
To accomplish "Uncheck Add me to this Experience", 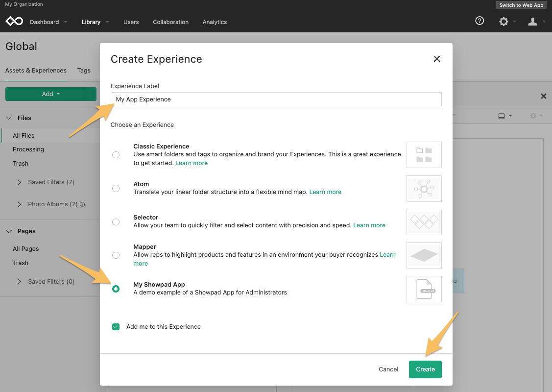I will tap(116, 327).
